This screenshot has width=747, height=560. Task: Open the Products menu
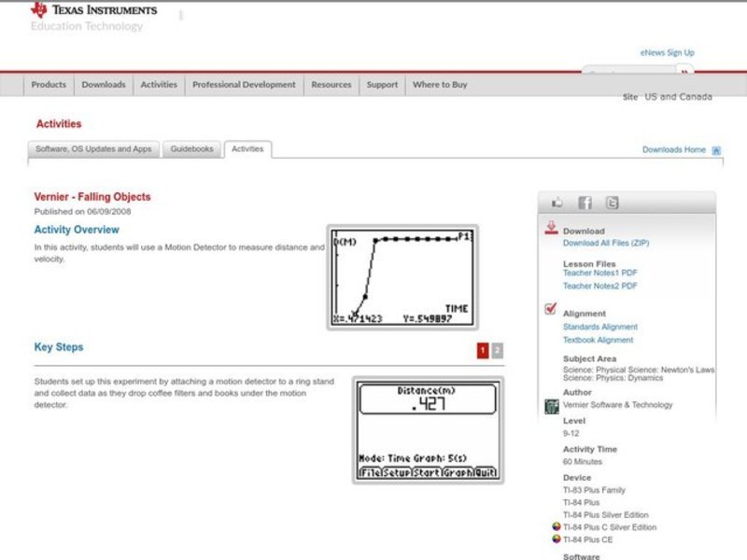click(x=49, y=85)
